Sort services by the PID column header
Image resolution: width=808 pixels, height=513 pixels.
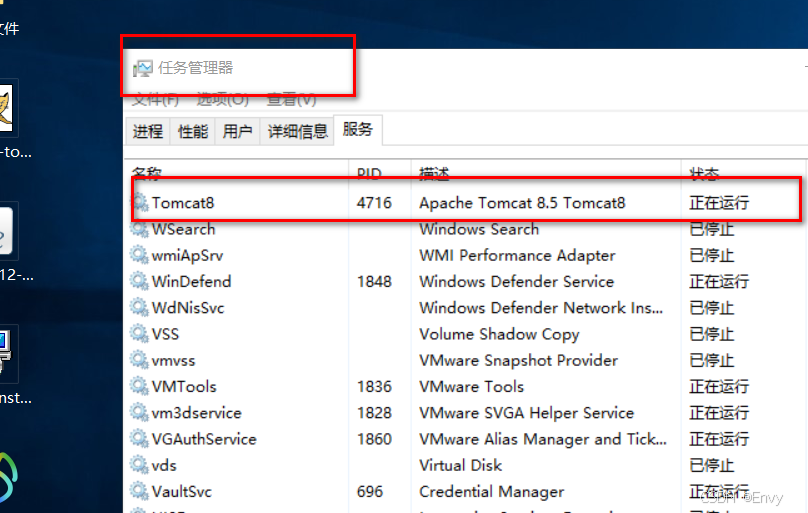369,174
